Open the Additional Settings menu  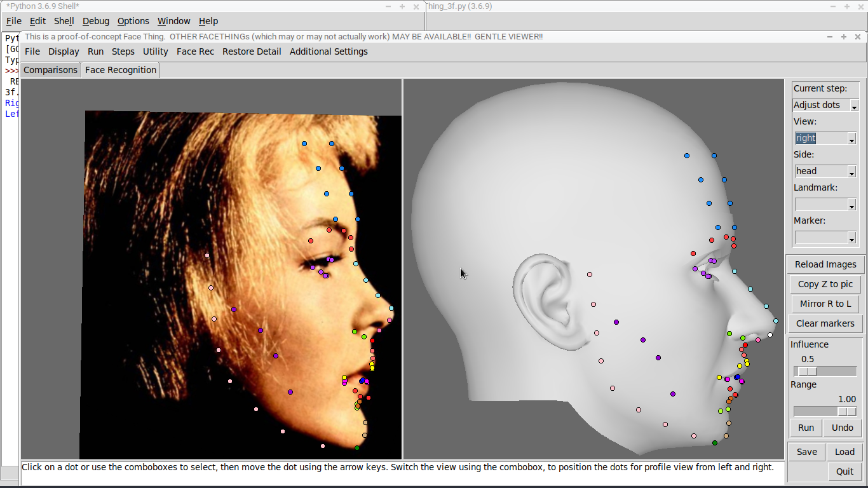coord(329,51)
